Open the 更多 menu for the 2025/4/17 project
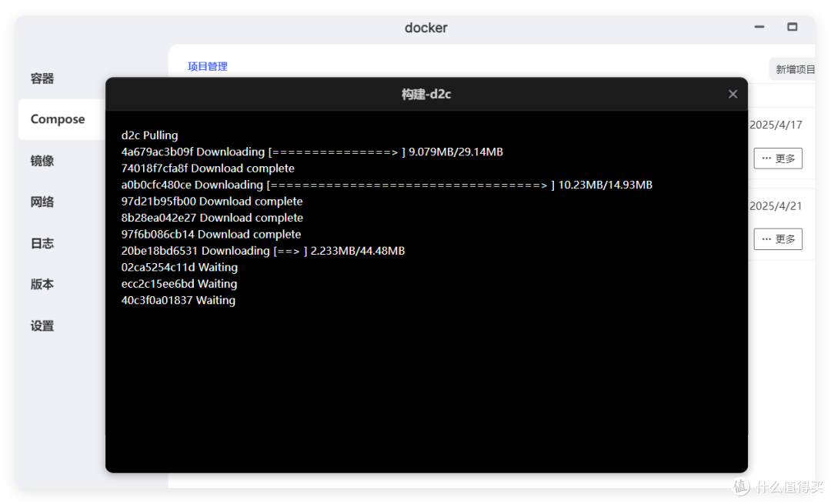831x504 pixels. coord(777,159)
